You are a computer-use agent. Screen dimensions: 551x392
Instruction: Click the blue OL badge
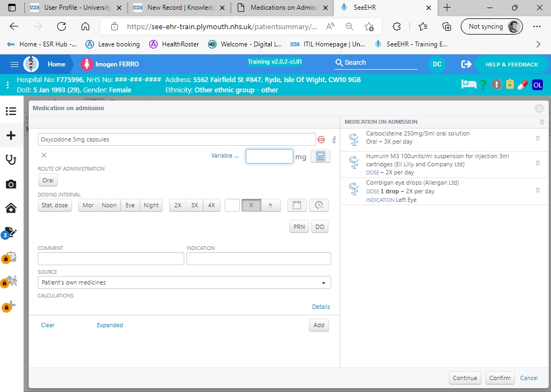pos(537,85)
